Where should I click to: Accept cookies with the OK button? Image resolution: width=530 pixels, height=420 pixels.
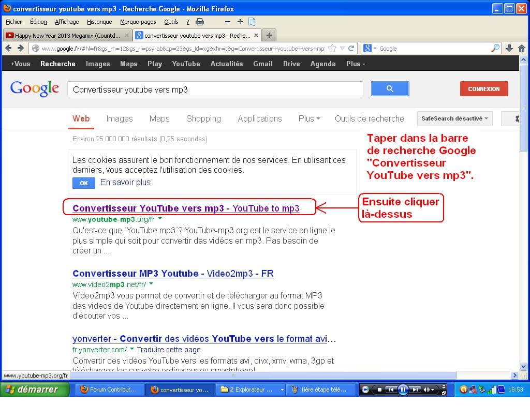coord(84,183)
